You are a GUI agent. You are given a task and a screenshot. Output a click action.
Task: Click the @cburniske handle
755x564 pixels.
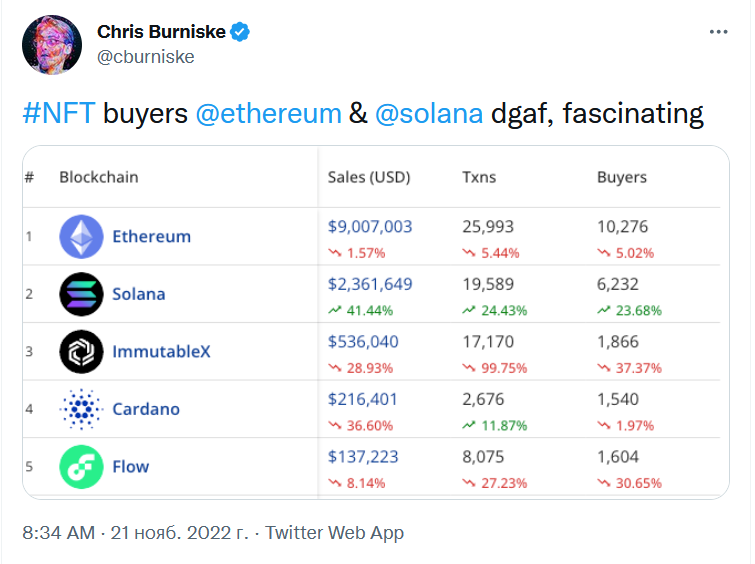(x=146, y=56)
